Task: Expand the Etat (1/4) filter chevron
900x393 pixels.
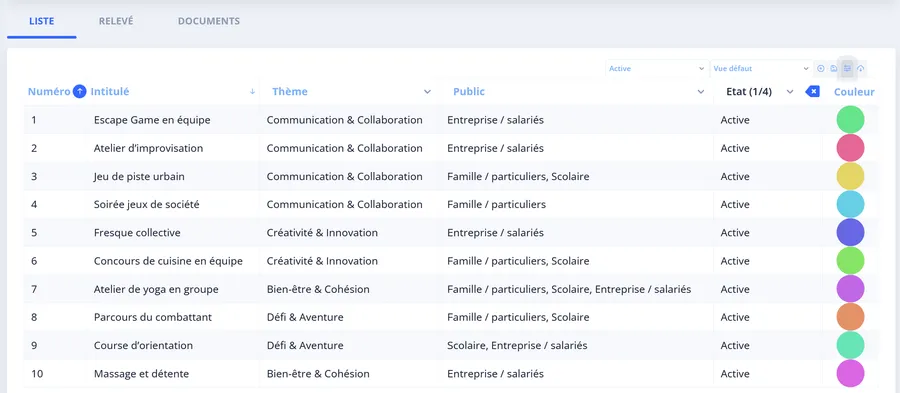Action: tap(790, 92)
